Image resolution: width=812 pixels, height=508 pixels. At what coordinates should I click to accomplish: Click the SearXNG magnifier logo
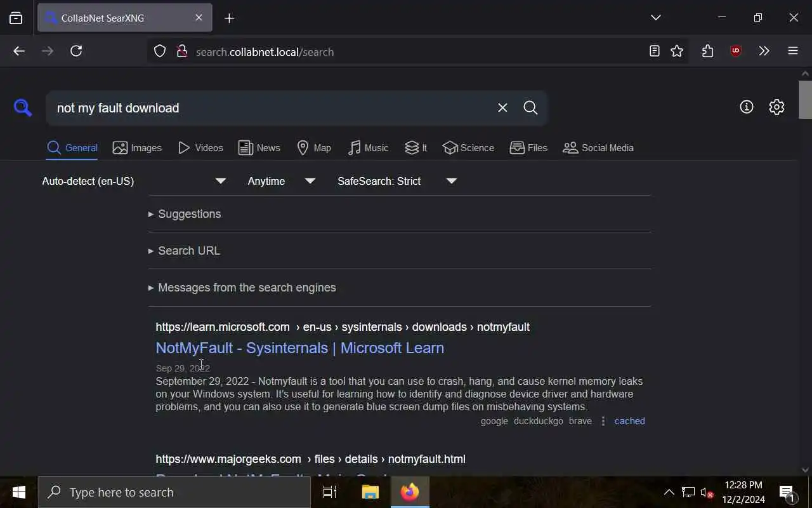23,108
